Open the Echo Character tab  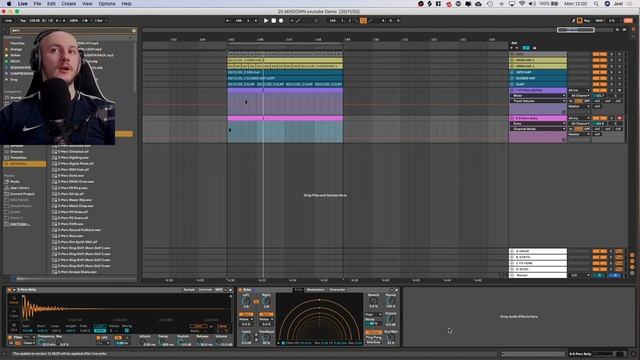click(337, 290)
